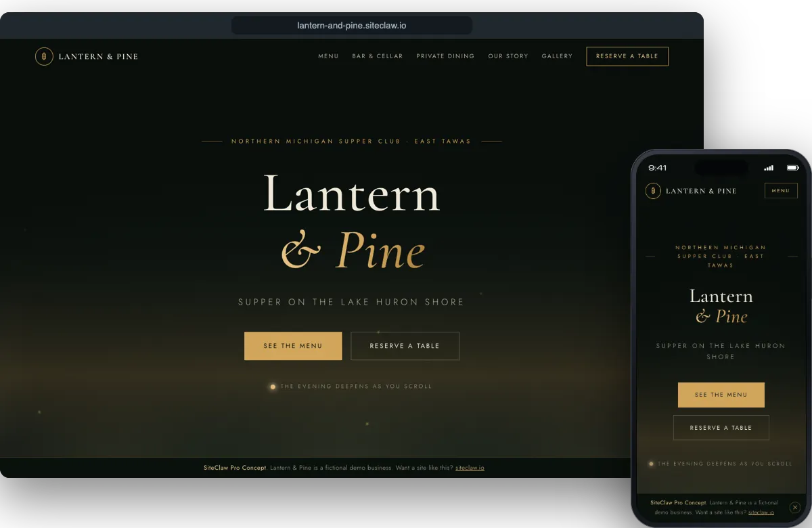The image size is (812, 528).
Task: Click the phone's 9:41 status bar time
Action: [658, 168]
